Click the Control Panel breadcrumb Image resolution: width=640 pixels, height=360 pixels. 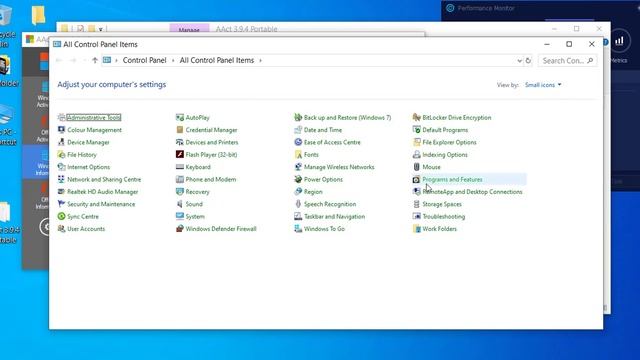[x=144, y=60]
